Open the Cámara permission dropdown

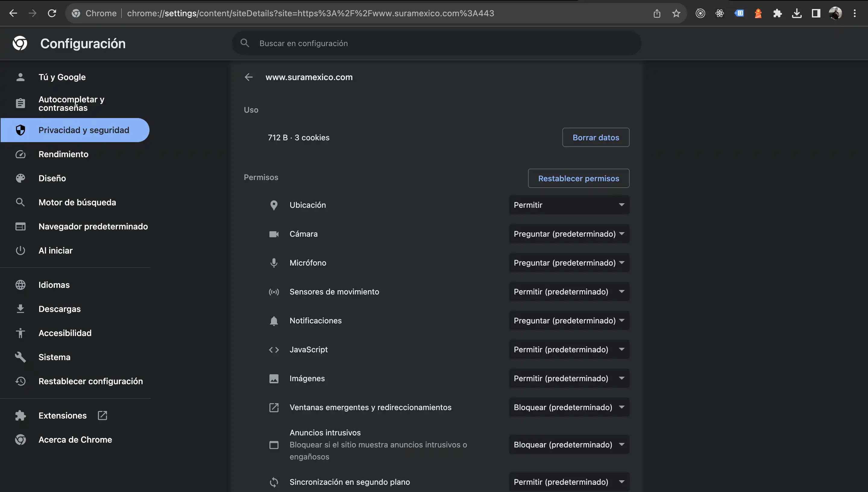point(569,234)
